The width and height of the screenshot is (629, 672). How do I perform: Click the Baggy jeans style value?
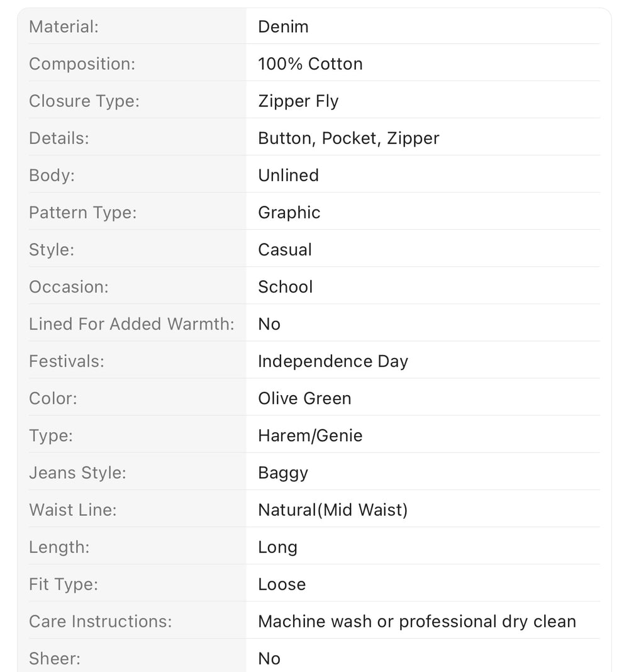point(283,474)
